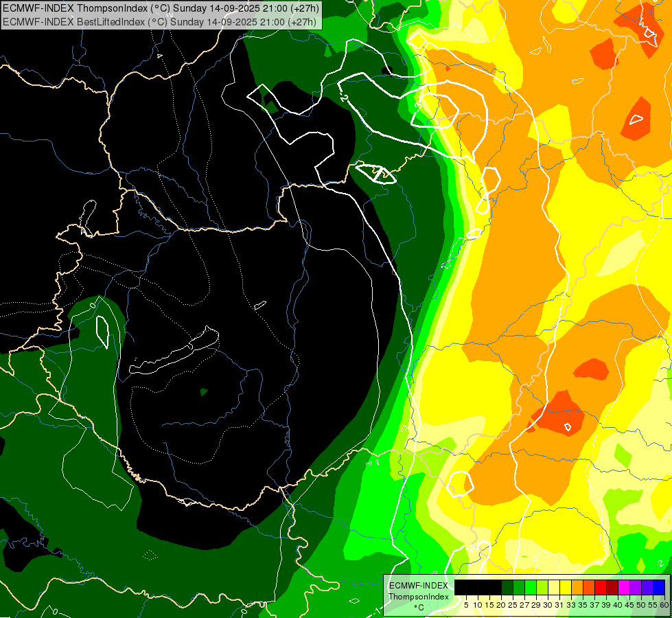
Task: Click the BestLiftedIndex title line at top
Action: pyautogui.click(x=159, y=21)
